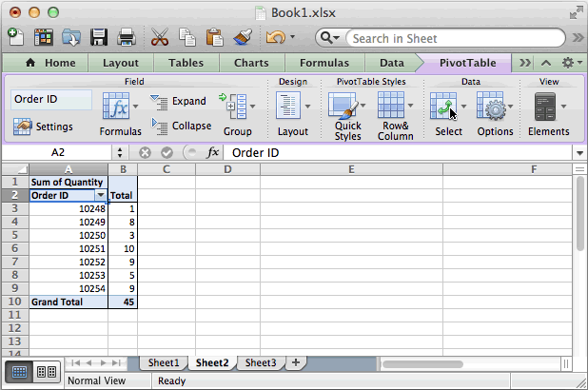Select the Charts ribbon tab

251,63
